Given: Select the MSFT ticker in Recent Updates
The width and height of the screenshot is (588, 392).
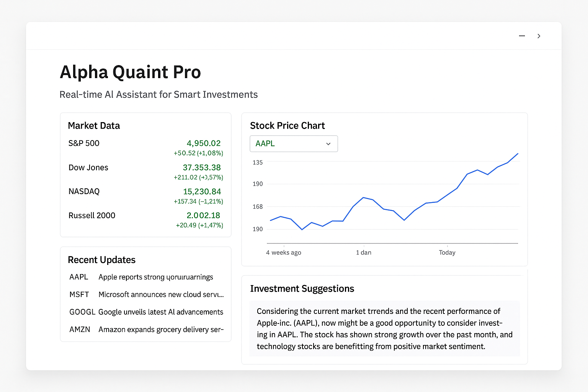Looking at the screenshot, I should click(79, 294).
